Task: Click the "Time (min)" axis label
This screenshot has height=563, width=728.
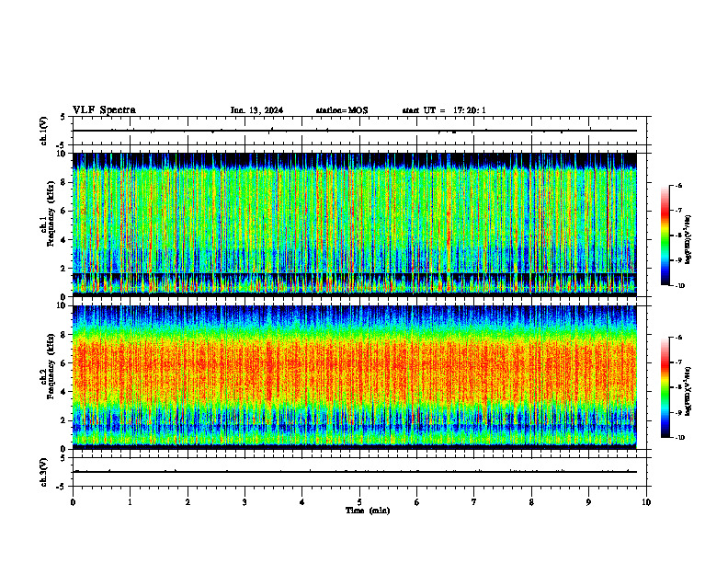Action: point(368,511)
